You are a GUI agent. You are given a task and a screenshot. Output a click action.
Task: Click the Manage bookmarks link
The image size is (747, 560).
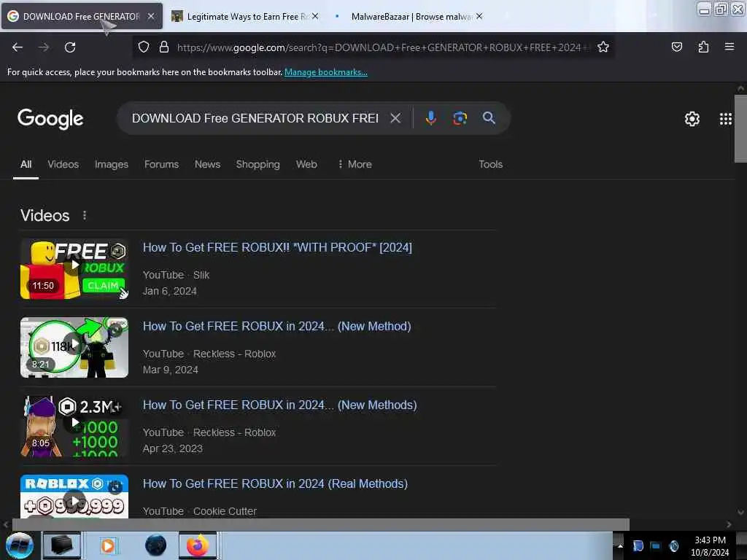pyautogui.click(x=326, y=72)
